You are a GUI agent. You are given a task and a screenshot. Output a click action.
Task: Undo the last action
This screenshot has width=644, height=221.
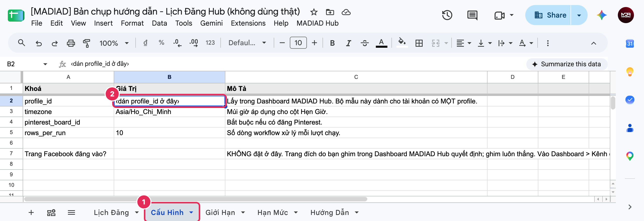coord(38,43)
